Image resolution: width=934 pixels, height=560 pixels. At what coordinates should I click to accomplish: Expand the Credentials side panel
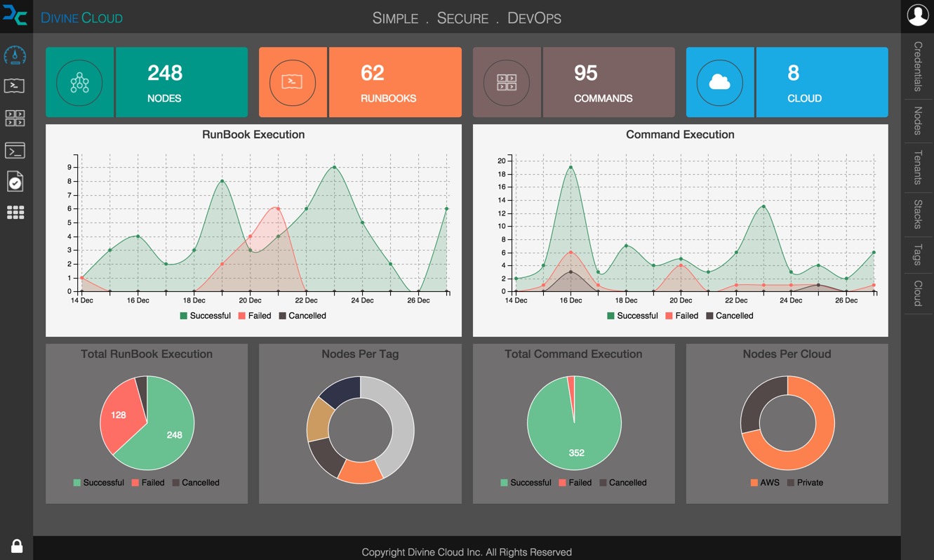pos(917,67)
